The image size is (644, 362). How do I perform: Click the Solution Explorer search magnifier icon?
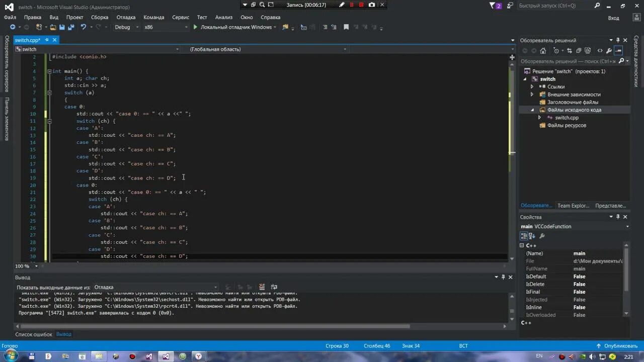(621, 61)
